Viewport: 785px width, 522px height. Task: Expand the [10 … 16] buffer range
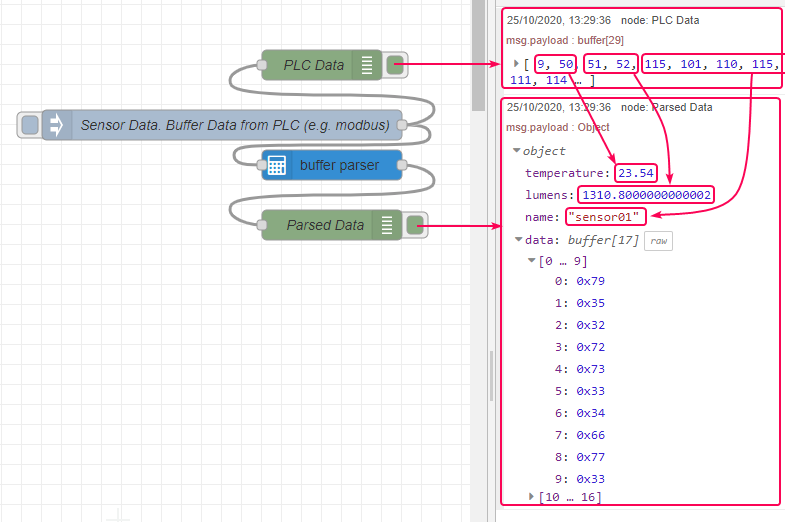(531, 496)
